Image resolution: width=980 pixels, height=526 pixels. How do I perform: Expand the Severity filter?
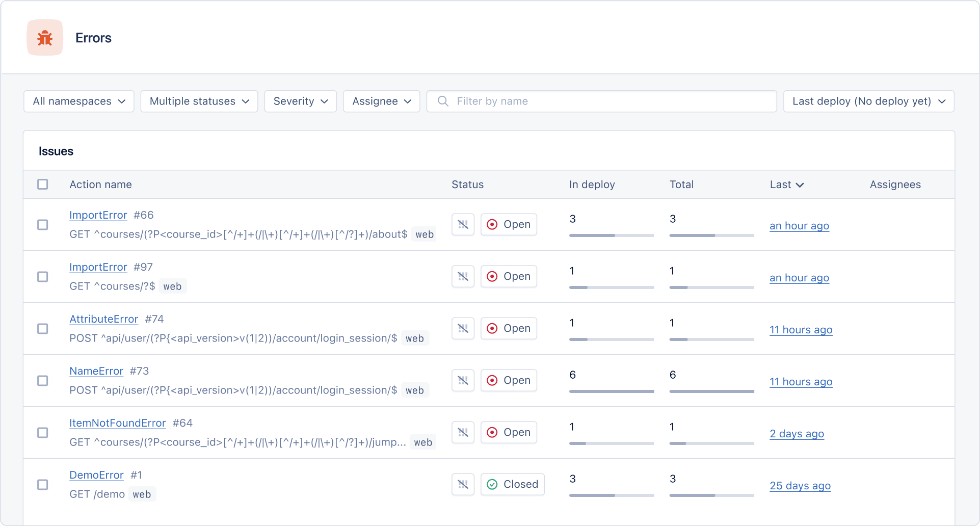tap(301, 101)
